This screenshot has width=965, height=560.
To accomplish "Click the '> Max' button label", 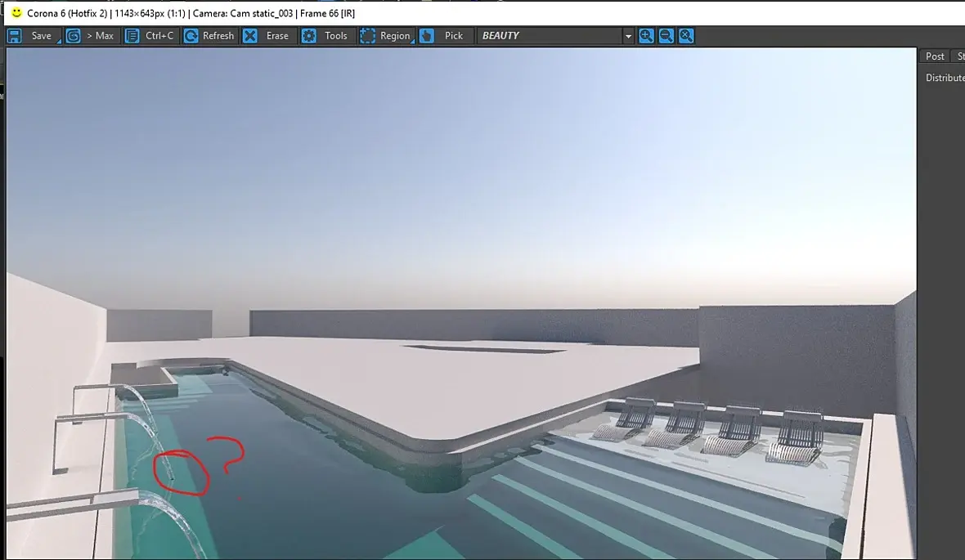I will tap(100, 36).
